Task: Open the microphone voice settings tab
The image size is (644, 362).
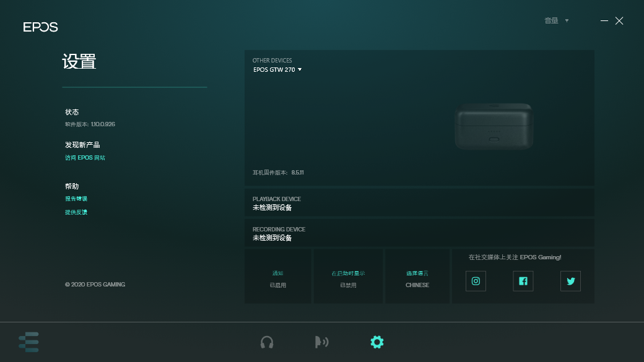Action: 321,342
